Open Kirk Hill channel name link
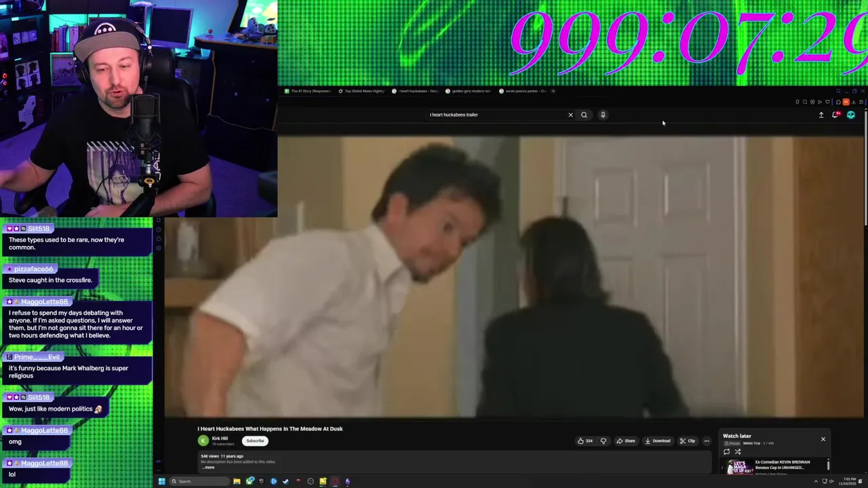Image resolution: width=868 pixels, height=488 pixels. tap(220, 439)
